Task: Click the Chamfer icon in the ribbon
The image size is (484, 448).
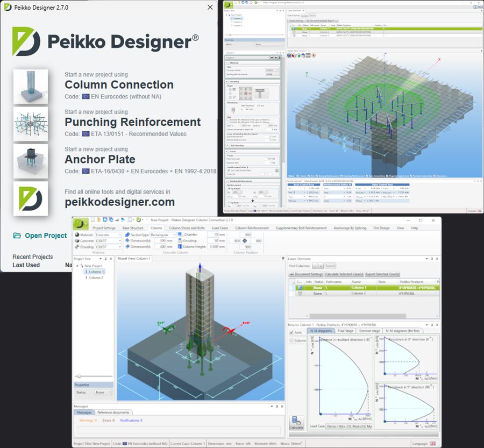Action: pyautogui.click(x=180, y=234)
